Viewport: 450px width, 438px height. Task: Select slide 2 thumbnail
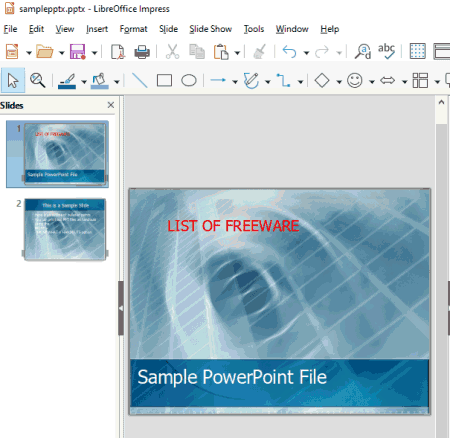tap(65, 229)
